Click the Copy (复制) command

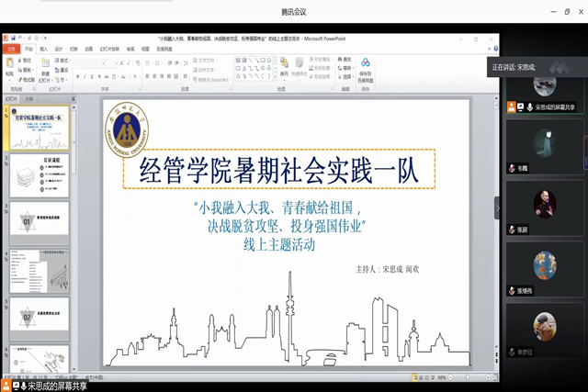26,70
